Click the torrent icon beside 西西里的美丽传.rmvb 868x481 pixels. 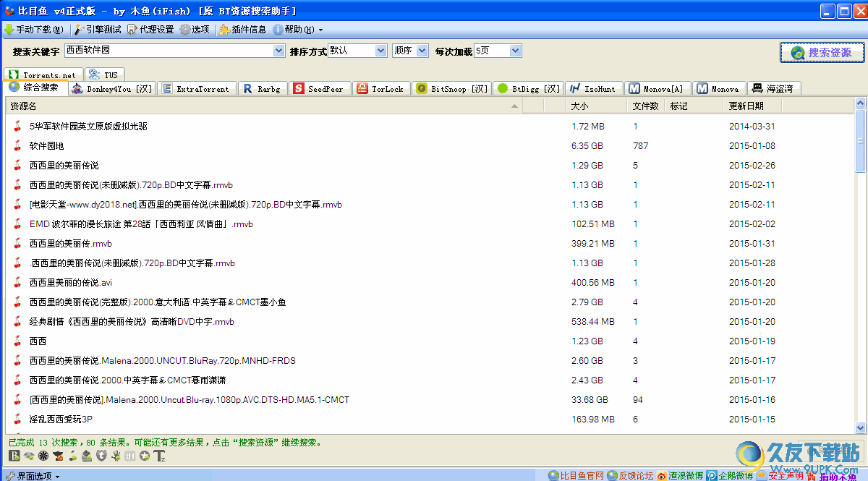17,244
